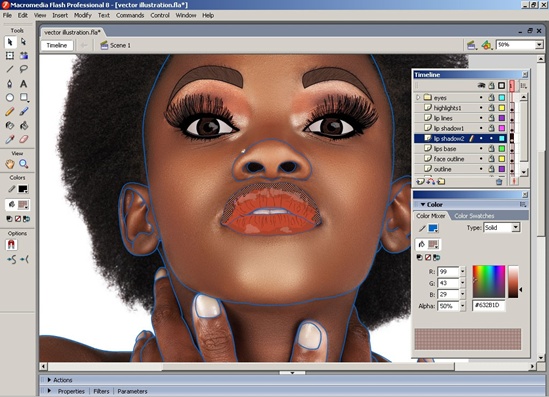Screen dimensions: 549x397
Task: Toggle Snap to Objects magnet option
Action: point(11,244)
